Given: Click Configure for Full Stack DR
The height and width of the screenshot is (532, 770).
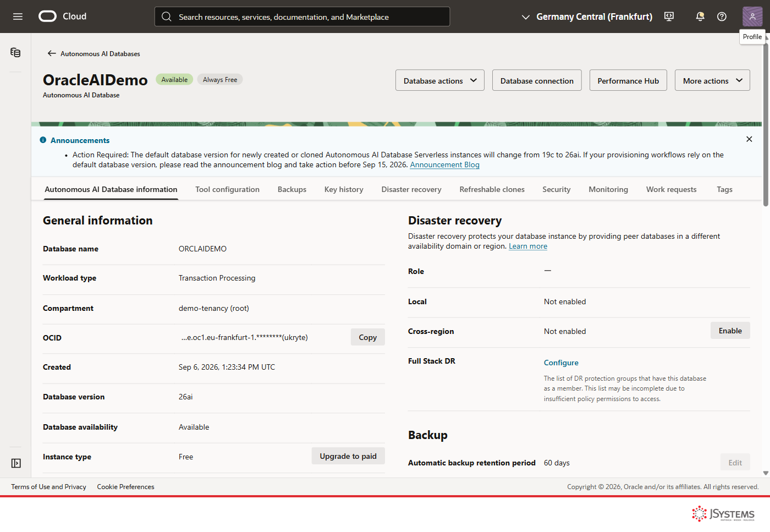Looking at the screenshot, I should [561, 363].
